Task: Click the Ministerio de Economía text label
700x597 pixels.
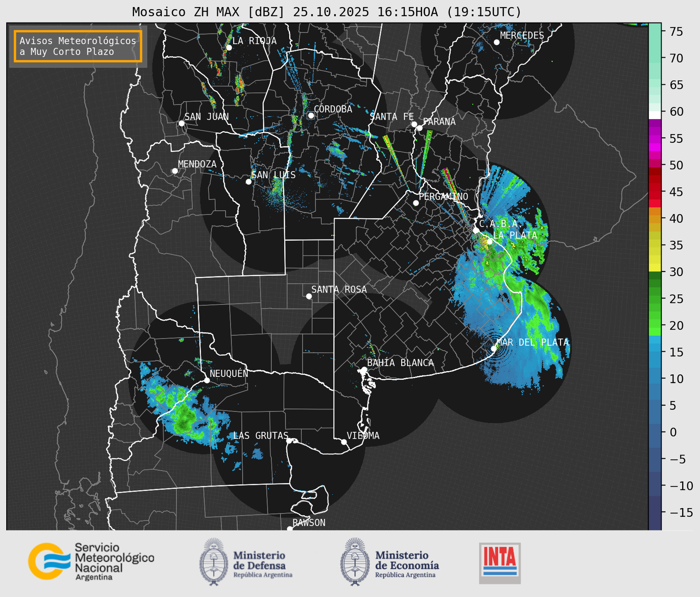Action: point(407,560)
